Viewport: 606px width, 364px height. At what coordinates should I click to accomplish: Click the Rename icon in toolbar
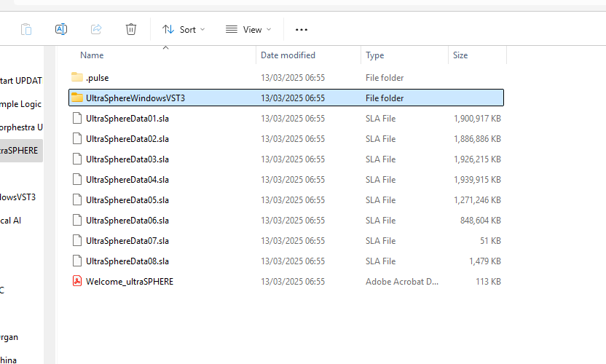point(61,29)
